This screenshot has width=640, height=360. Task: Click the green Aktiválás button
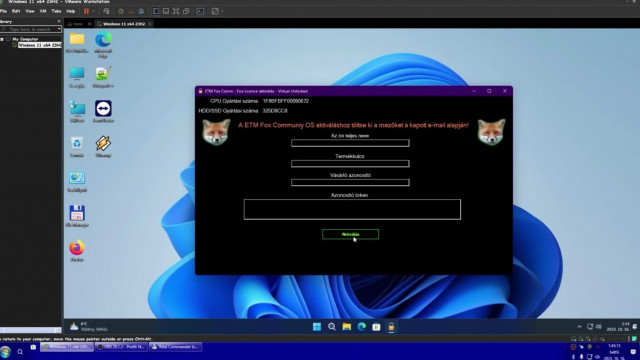[x=350, y=234]
